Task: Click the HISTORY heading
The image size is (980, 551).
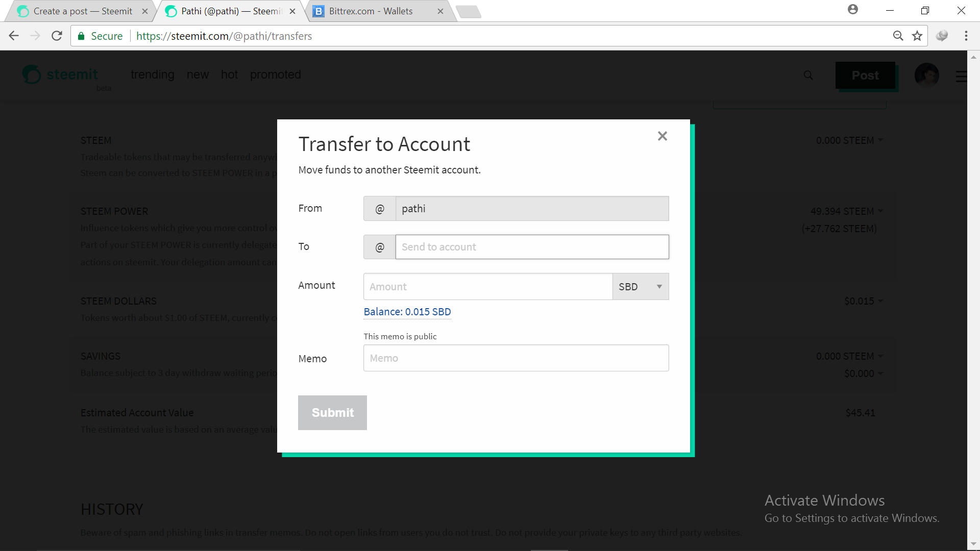Action: [x=112, y=509]
